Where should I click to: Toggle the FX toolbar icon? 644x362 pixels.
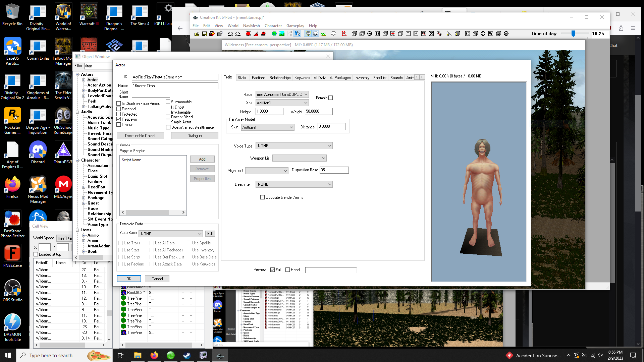coord(298,34)
